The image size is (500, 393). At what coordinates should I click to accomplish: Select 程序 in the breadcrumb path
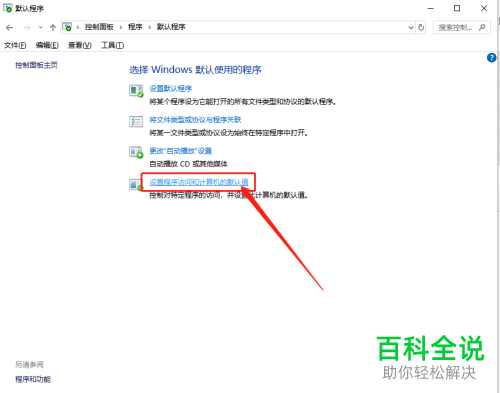pyautogui.click(x=135, y=27)
